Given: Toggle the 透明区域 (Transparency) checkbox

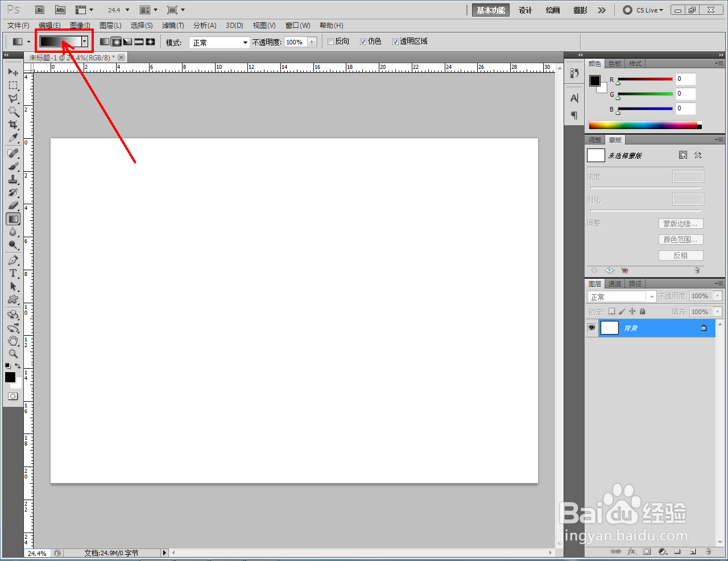Looking at the screenshot, I should [395, 42].
